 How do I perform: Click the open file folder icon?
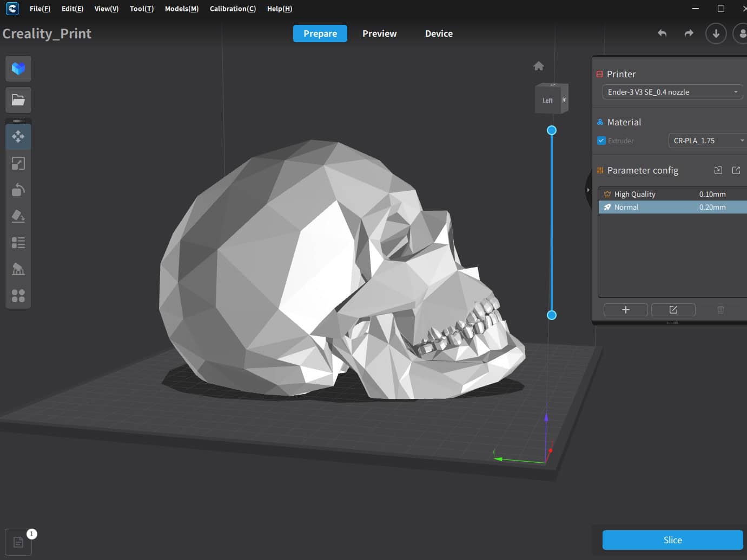click(x=18, y=100)
